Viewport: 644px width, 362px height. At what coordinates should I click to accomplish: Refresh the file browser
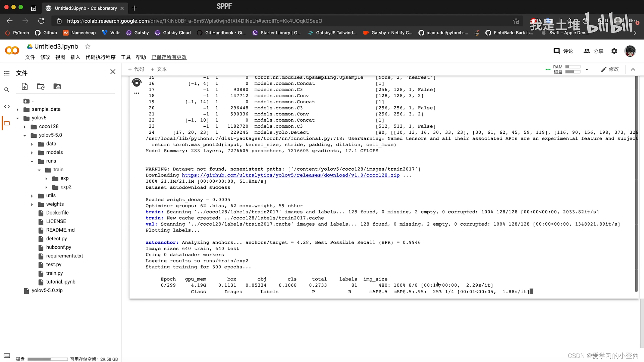pos(41,86)
